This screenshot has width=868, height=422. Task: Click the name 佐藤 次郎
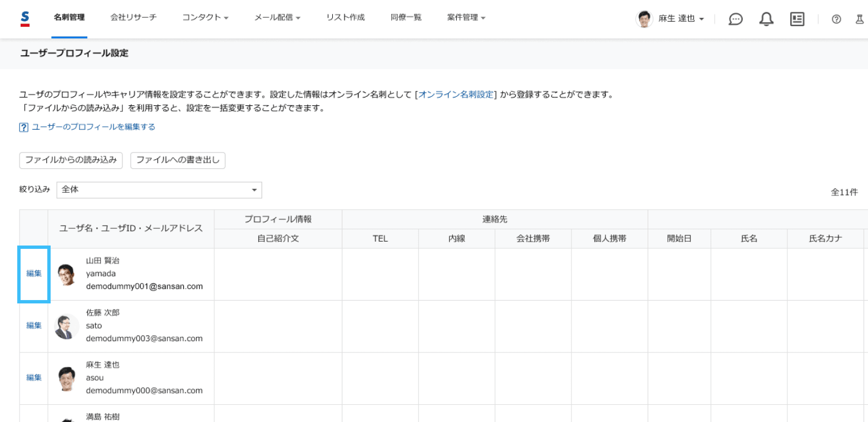(x=103, y=313)
